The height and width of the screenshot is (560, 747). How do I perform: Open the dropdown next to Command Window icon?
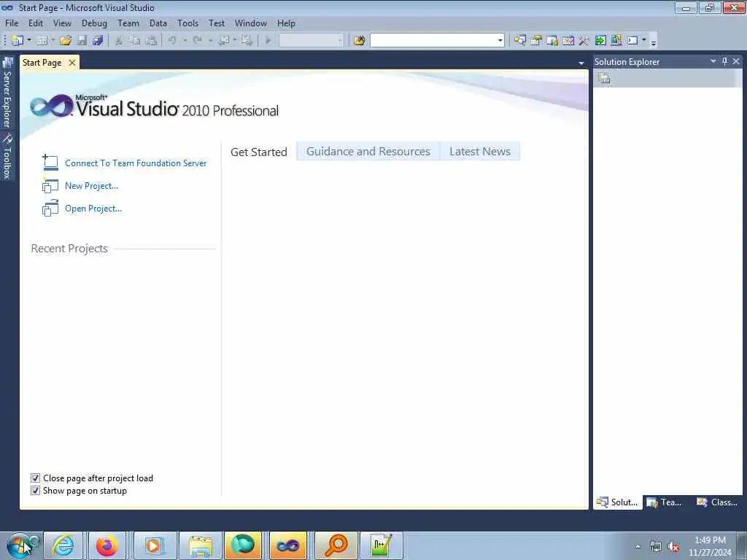644,41
